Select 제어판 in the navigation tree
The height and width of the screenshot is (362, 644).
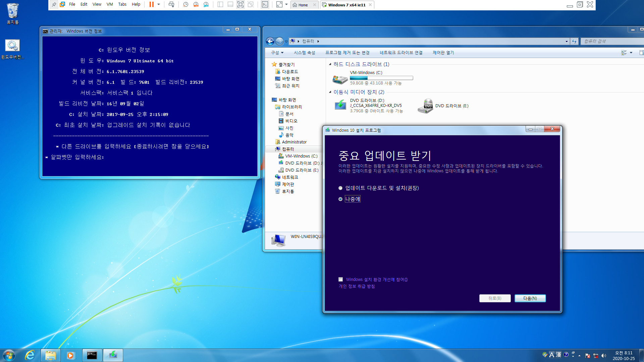click(284, 184)
